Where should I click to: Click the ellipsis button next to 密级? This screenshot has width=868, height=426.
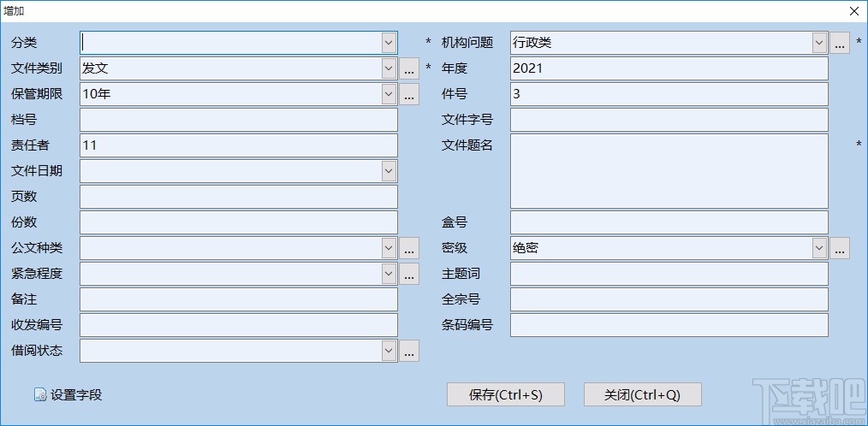tap(840, 248)
